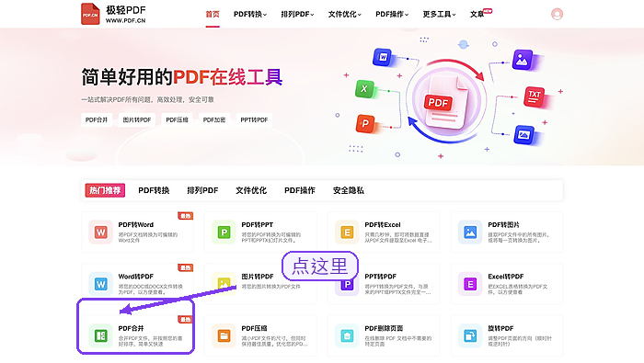Viewport: 644px width, 363px height.
Task: Open the PDF压缩 card title
Action: coord(254,328)
